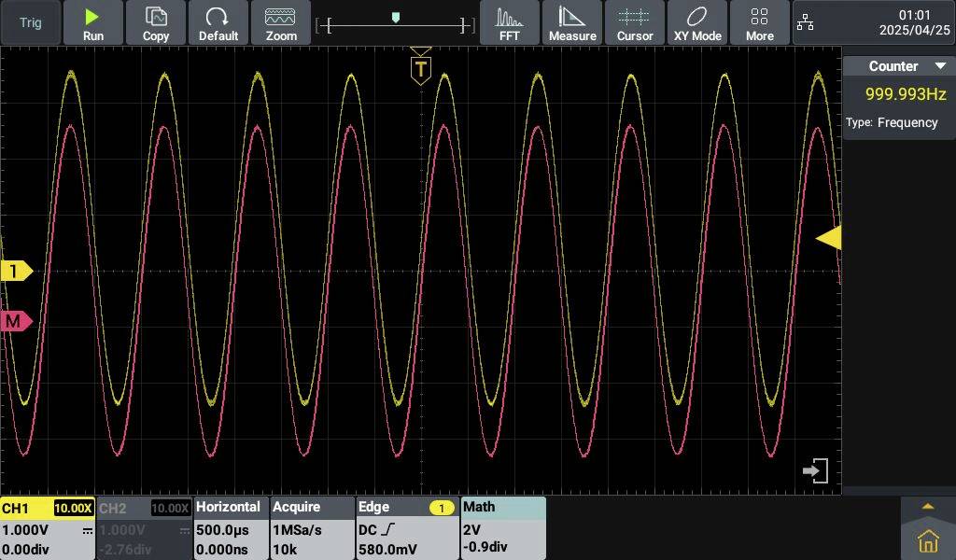Toggle the CH1 channel display
Image resolution: width=956 pixels, height=560 pixels.
click(47, 527)
